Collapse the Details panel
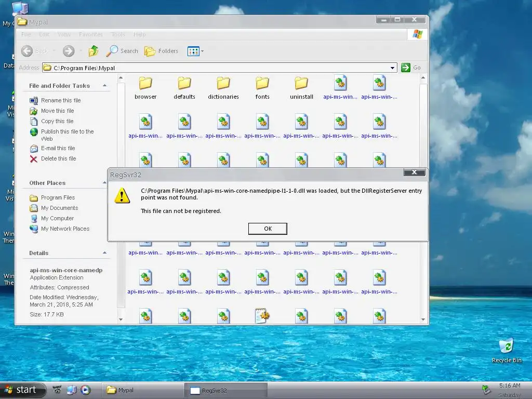The width and height of the screenshot is (532, 399). click(x=104, y=253)
